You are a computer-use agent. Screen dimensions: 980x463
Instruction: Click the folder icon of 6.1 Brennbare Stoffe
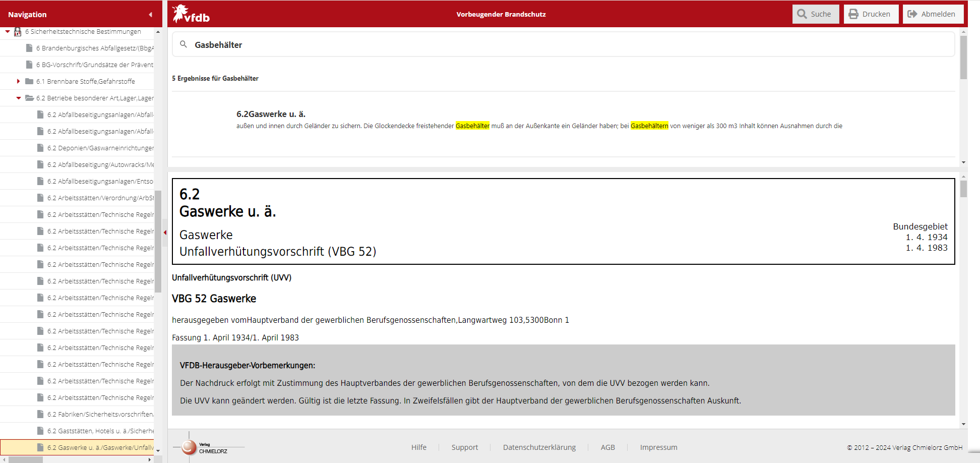(28, 81)
